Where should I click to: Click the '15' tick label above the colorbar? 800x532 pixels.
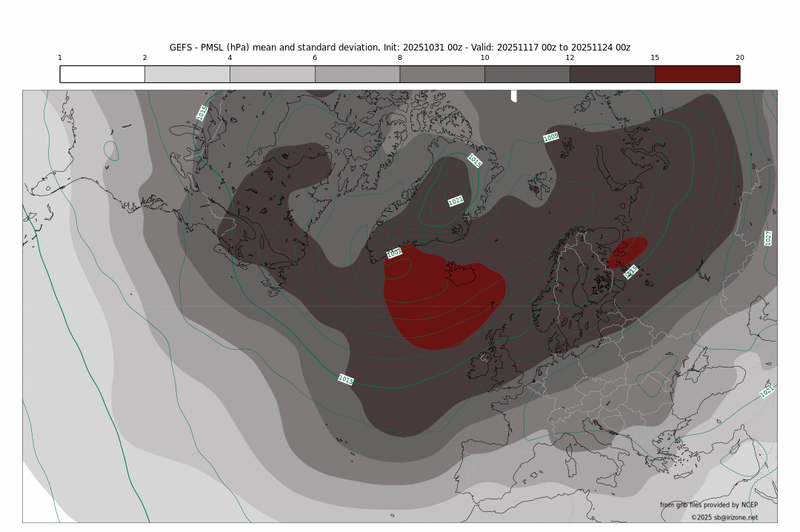click(x=655, y=58)
